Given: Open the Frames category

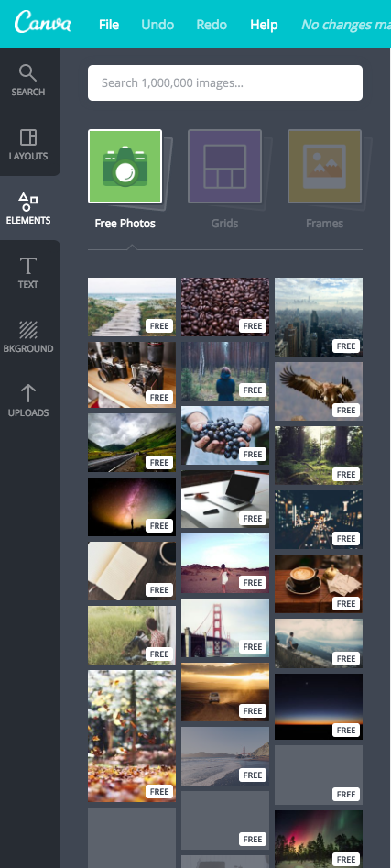Looking at the screenshot, I should tap(325, 167).
